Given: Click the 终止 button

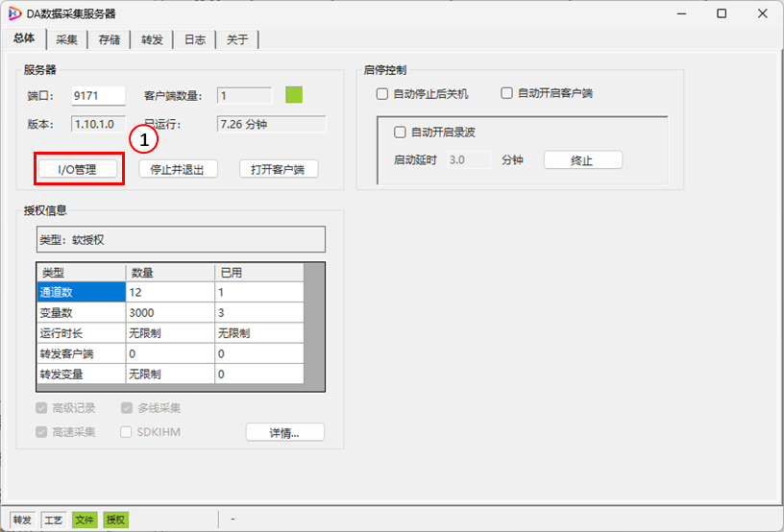Looking at the screenshot, I should click(583, 160).
